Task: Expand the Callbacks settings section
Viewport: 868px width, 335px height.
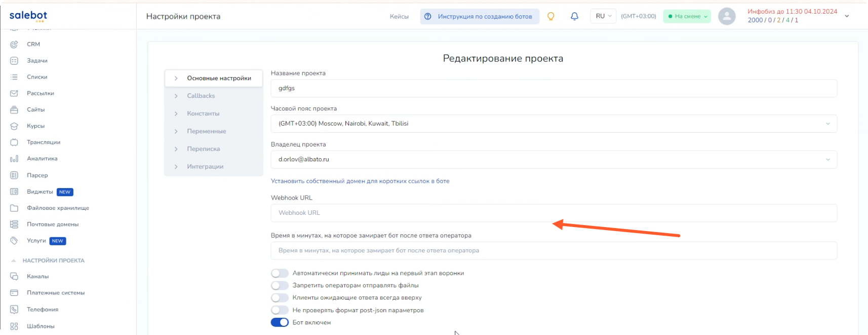Action: [176, 96]
